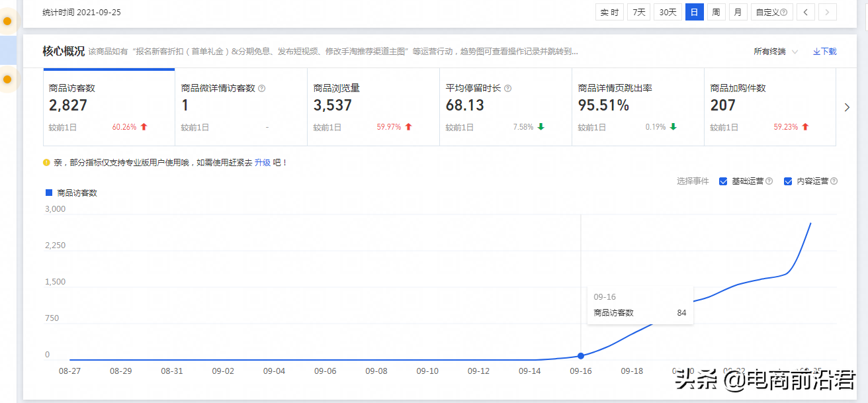Select the 商品浏览量 metric card
The image size is (868, 403).
(x=374, y=107)
